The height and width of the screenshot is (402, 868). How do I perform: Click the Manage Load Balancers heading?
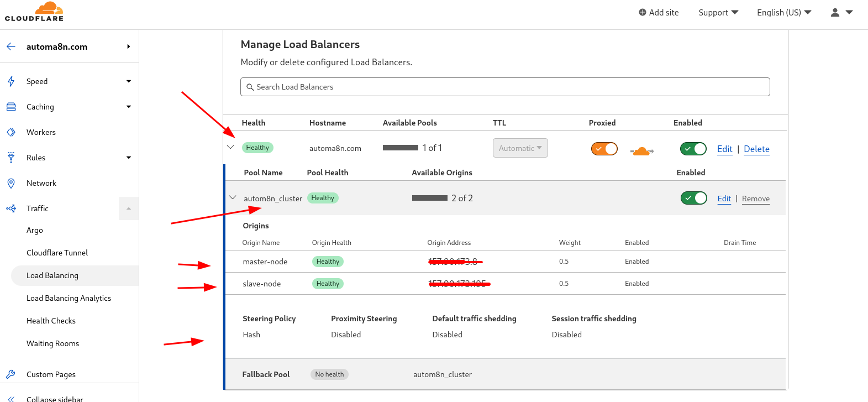coord(300,44)
